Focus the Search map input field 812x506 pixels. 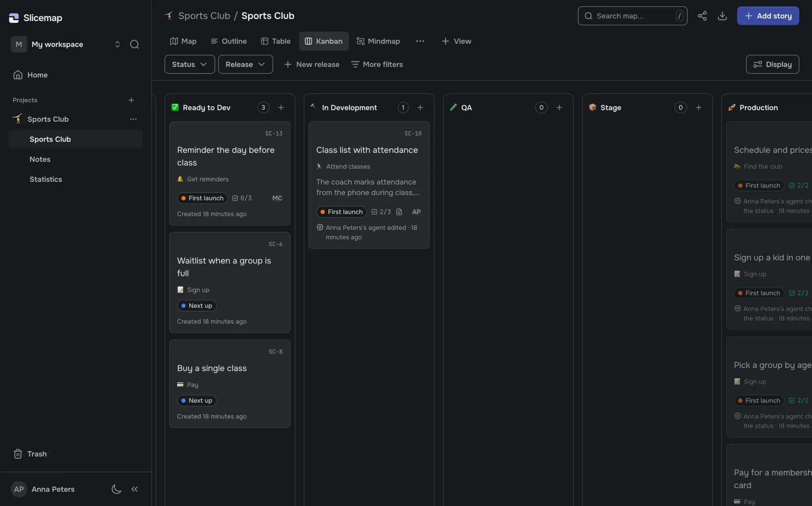[x=633, y=16]
